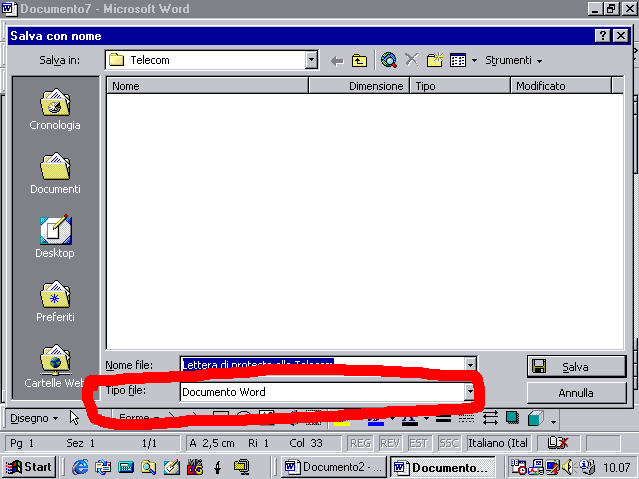Viewport: 639px width, 479px height.
Task: Sort by Nome column header
Action: [x=207, y=86]
